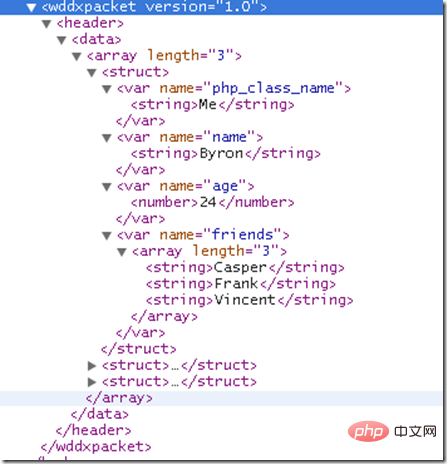Select the <string>Casper</string> line
Screen dimensions: 447x464
point(245,268)
